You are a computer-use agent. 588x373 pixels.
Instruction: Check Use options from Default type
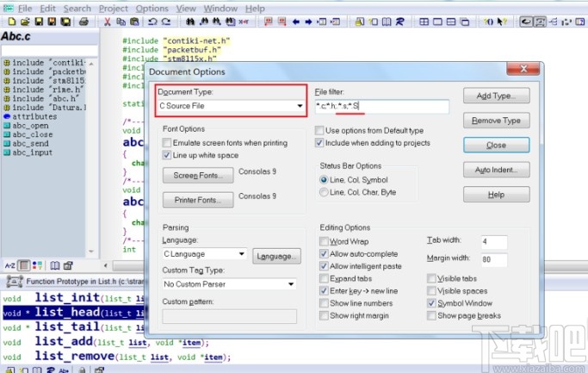[319, 131]
